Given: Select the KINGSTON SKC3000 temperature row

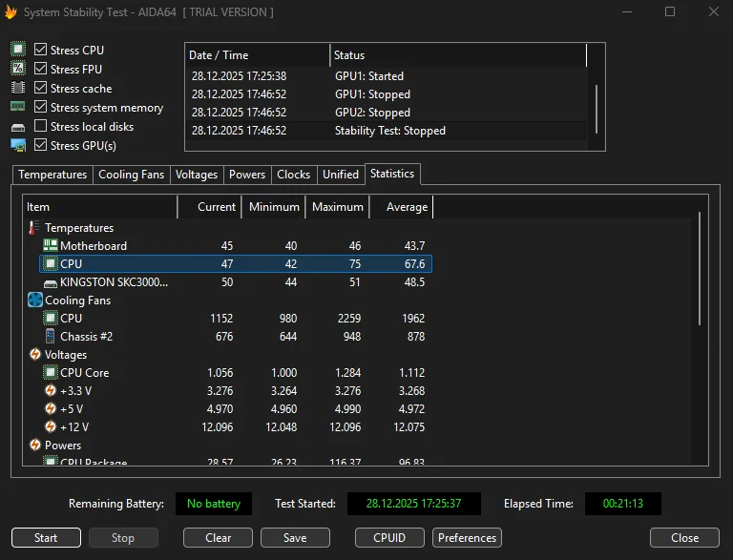Looking at the screenshot, I should click(x=236, y=281).
